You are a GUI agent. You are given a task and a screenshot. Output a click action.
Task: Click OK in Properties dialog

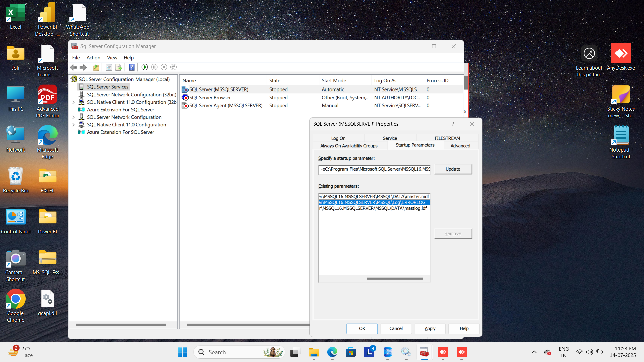[x=362, y=329]
